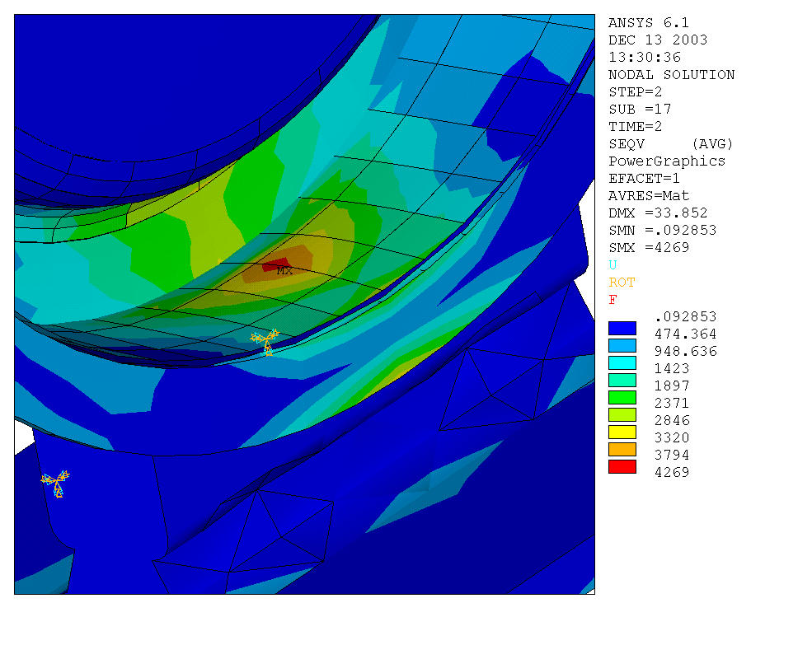The image size is (812, 645).
Task: Click the '1897' legend value
Action: (672, 386)
